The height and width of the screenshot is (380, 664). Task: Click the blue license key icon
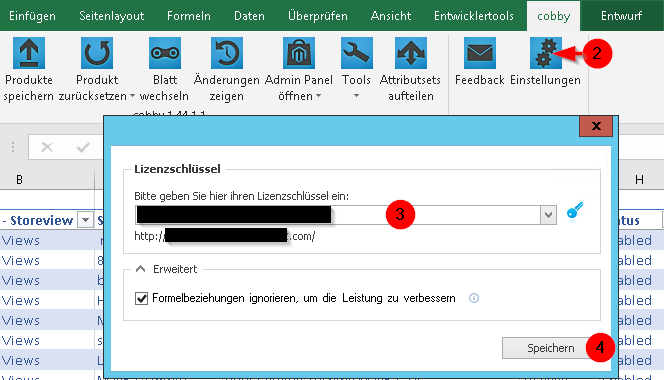pyautogui.click(x=575, y=211)
